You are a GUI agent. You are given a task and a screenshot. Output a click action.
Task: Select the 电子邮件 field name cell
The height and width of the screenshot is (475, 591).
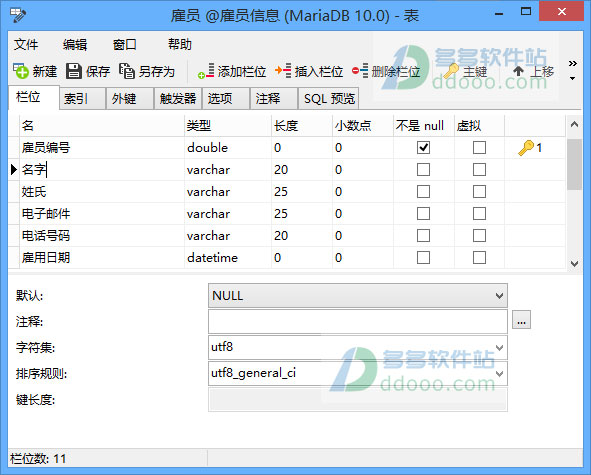[x=102, y=214]
